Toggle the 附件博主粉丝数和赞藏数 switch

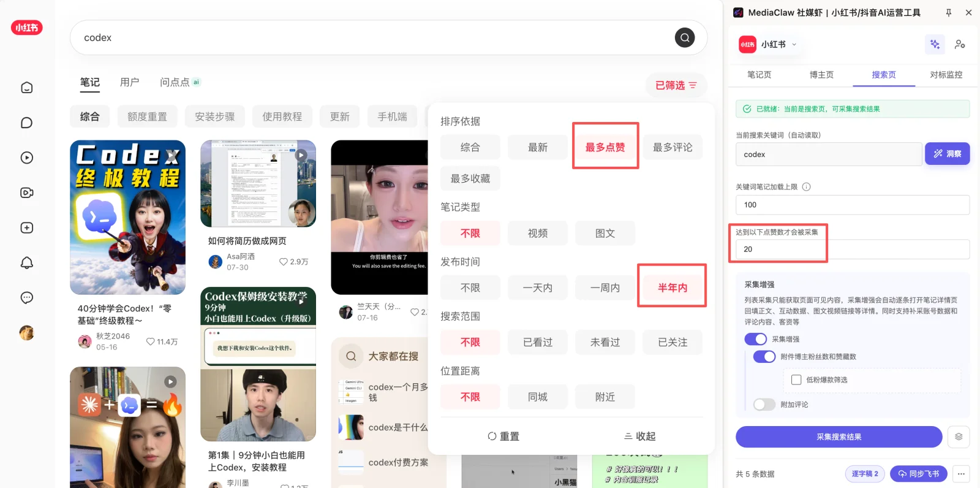(x=764, y=357)
